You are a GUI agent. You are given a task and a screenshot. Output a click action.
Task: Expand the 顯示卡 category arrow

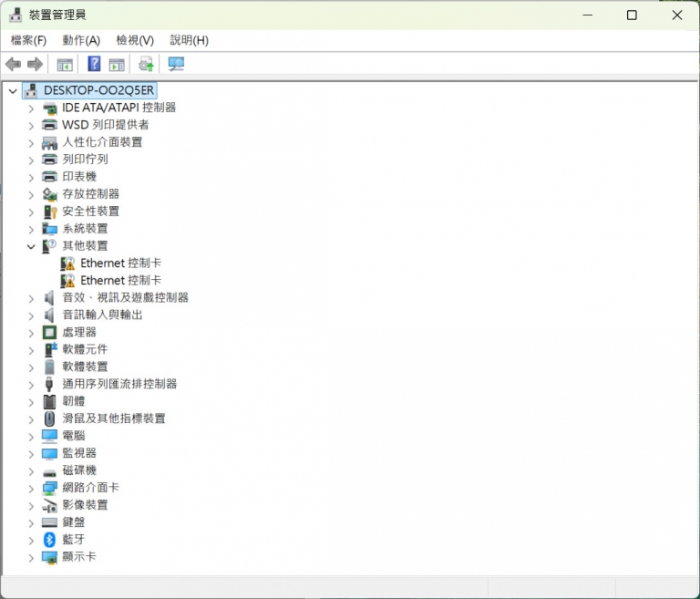(x=31, y=558)
